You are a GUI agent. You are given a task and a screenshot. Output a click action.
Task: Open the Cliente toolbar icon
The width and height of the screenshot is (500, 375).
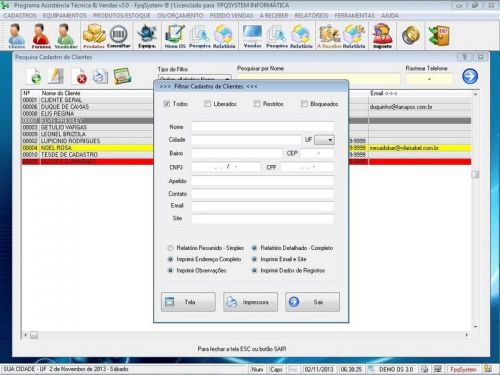pos(17,36)
